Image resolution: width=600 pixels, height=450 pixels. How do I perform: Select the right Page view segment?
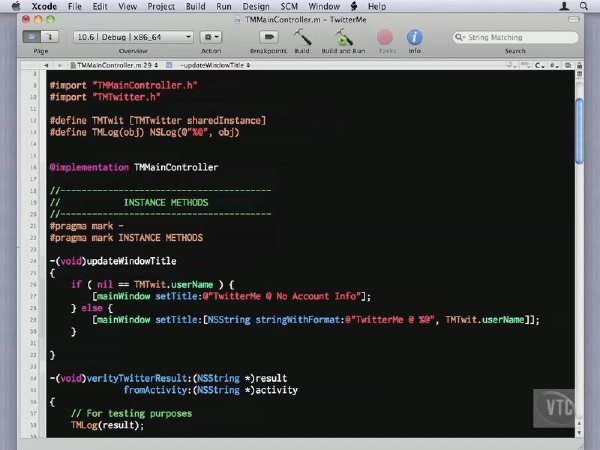49,37
